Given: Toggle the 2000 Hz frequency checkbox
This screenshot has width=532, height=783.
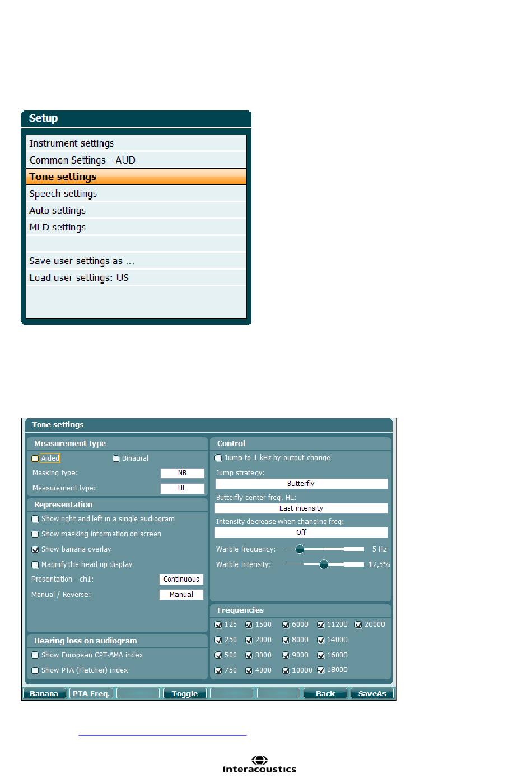Looking at the screenshot, I should click(249, 640).
